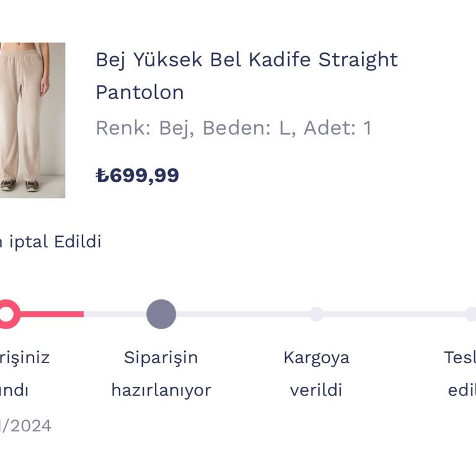
Task: Click the pink filled progress bar segment
Action: [53, 314]
